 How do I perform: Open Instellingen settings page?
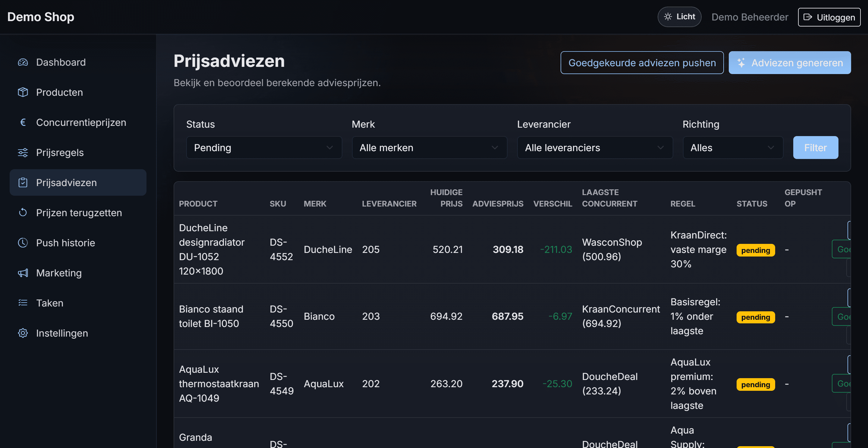click(78, 333)
